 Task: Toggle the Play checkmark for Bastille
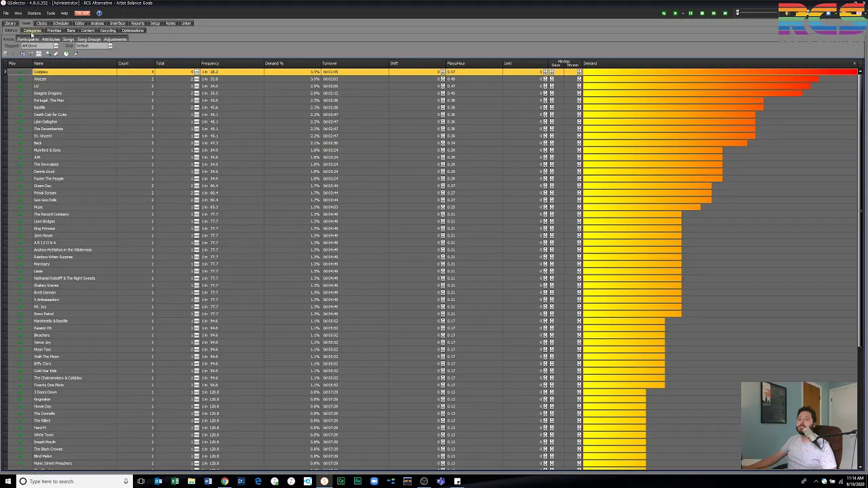pyautogui.click(x=20, y=108)
